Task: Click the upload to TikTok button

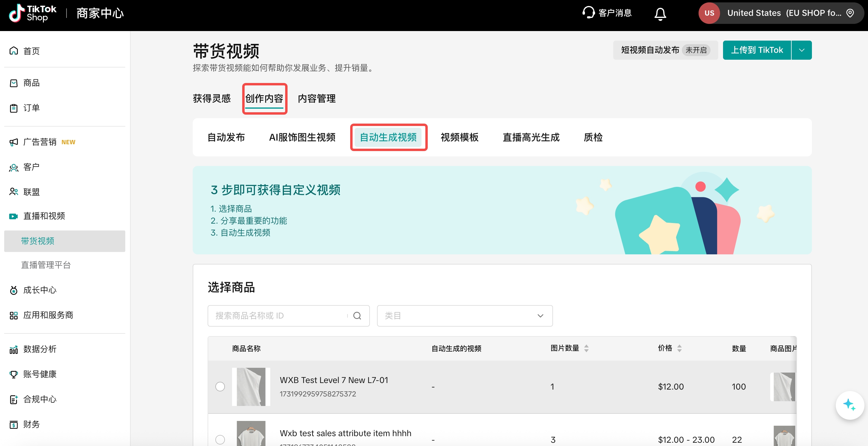Action: pyautogui.click(x=756, y=50)
